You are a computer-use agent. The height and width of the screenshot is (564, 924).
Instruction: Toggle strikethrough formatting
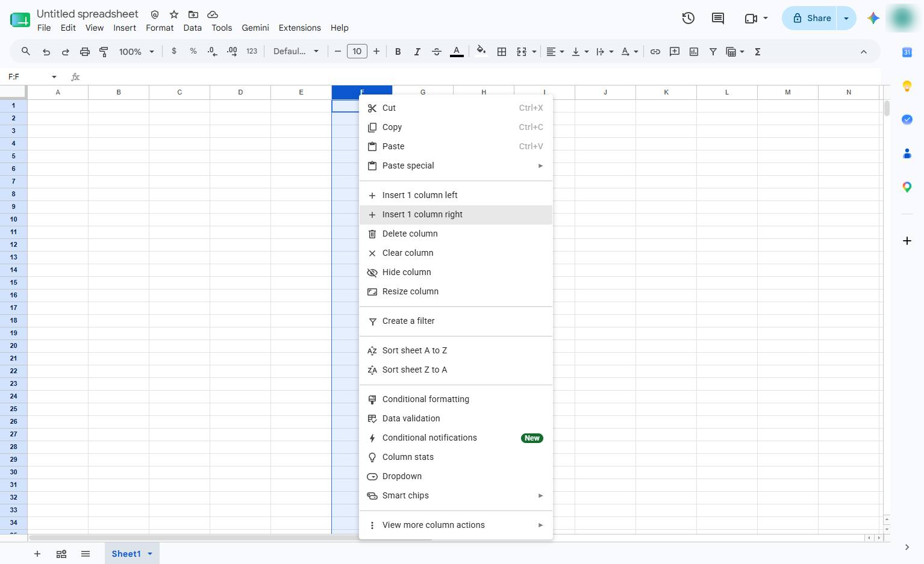coord(437,52)
